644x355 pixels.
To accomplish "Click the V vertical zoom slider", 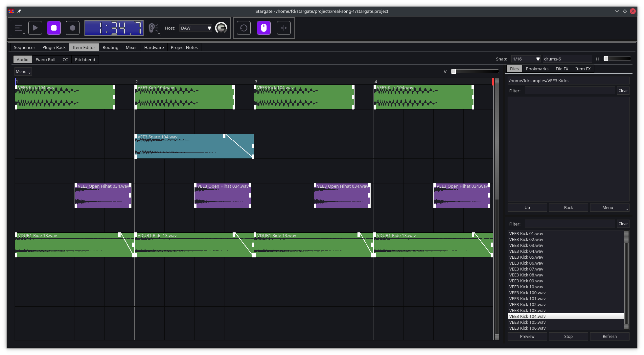I will [x=475, y=71].
